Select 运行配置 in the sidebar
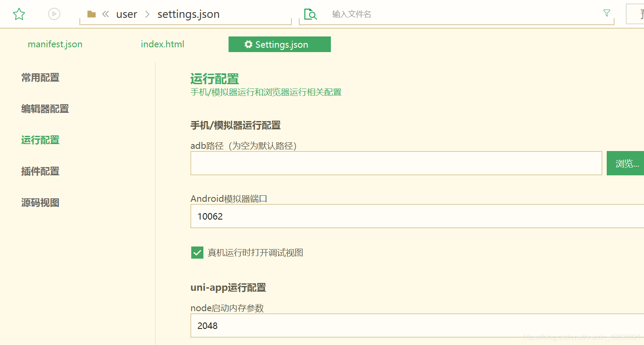The width and height of the screenshot is (644, 345). coord(40,140)
